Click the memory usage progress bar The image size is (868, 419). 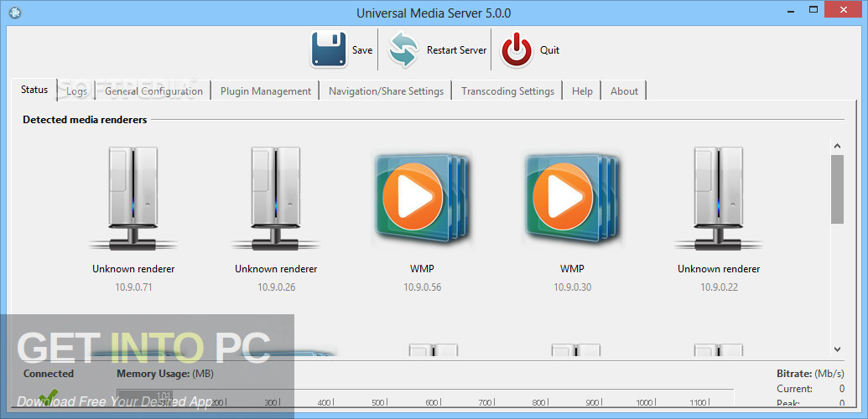(x=425, y=399)
